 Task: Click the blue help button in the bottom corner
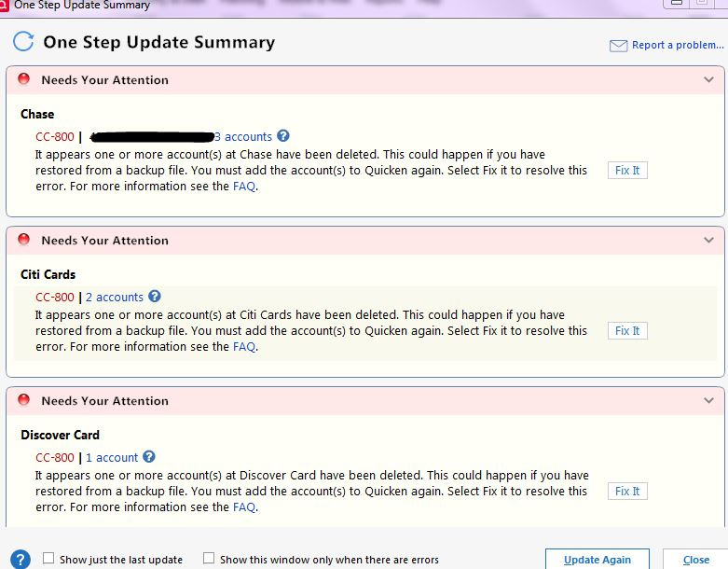coord(21,559)
